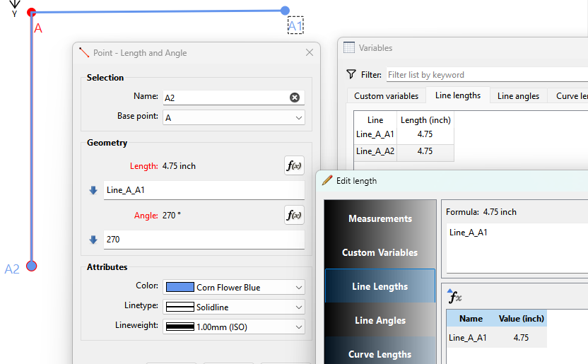Click the formula button next to Length
The image size is (588, 364).
(x=294, y=166)
